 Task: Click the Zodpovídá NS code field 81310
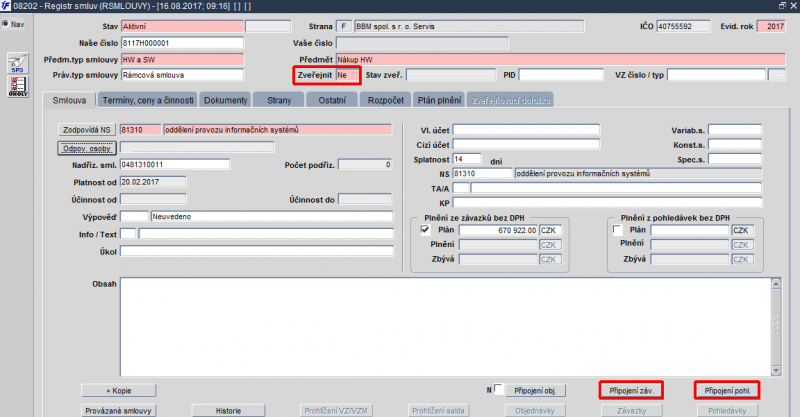point(140,130)
